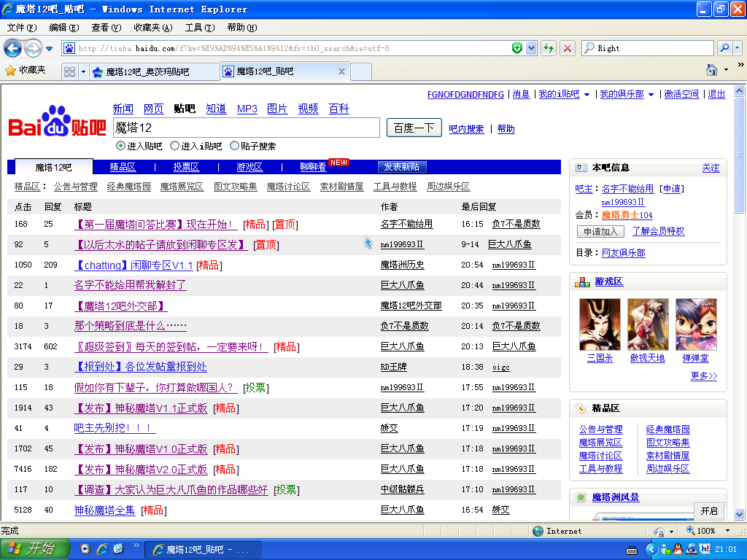Click the page vertical scrollbar down arrow

click(740, 514)
